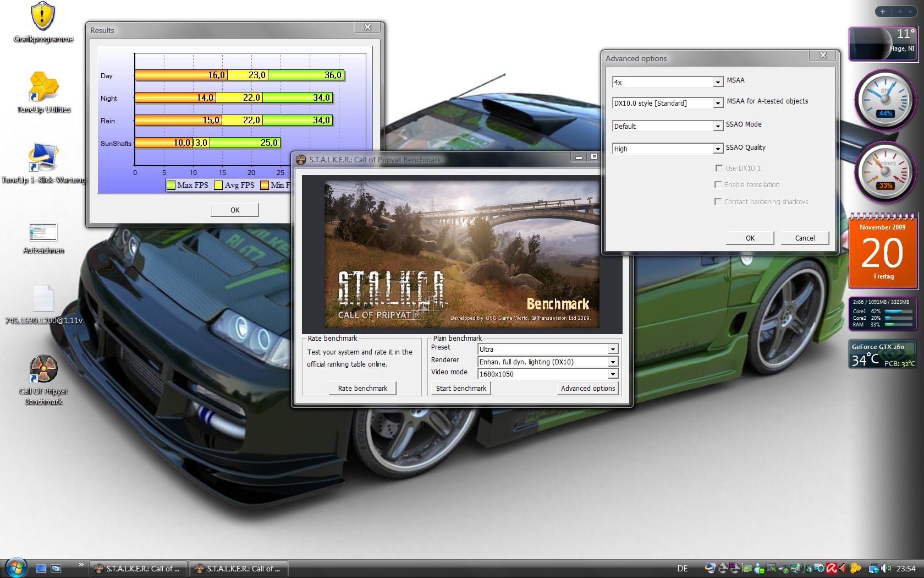Switch to the second S.T.A.L.K.E.R. taskbar button
The width and height of the screenshot is (924, 578).
239,569
